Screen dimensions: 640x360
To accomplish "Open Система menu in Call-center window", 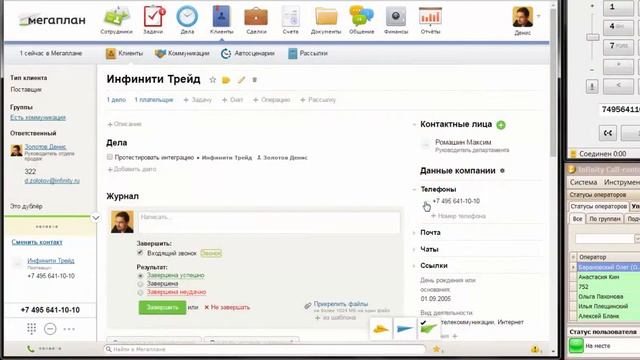I will click(583, 182).
